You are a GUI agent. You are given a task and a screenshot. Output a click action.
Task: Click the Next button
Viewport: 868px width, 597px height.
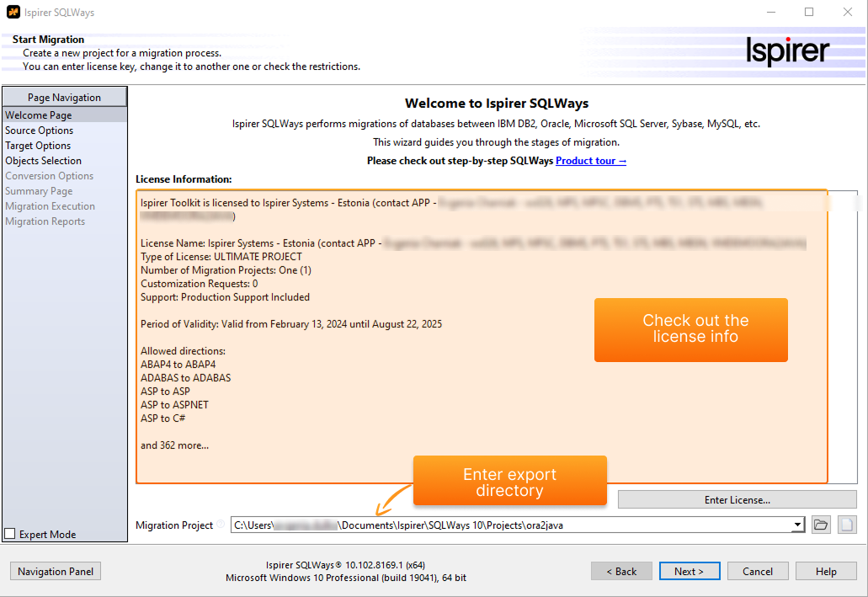[x=690, y=571]
